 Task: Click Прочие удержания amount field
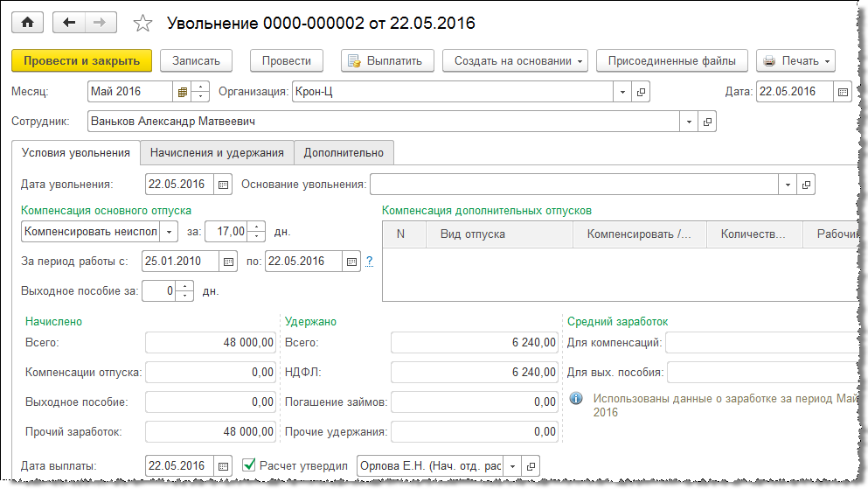(x=475, y=432)
